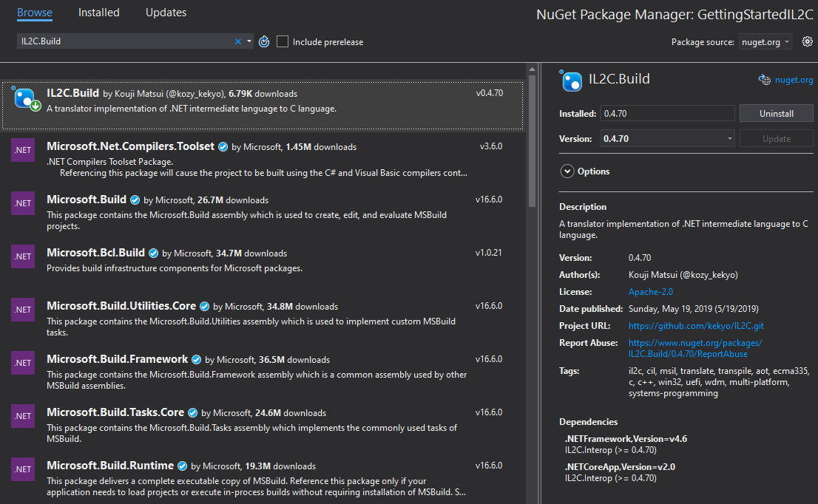The image size is (818, 504).
Task: Open the Package source dropdown
Action: (765, 42)
